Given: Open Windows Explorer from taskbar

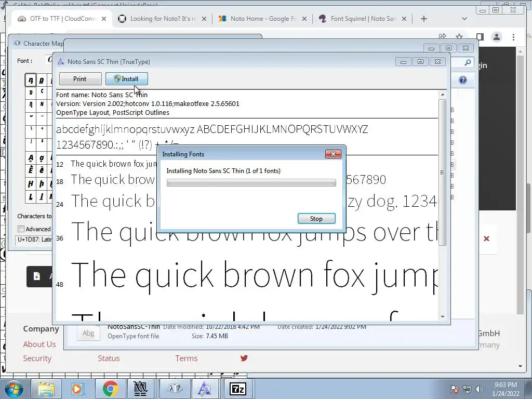Looking at the screenshot, I should [46, 389].
